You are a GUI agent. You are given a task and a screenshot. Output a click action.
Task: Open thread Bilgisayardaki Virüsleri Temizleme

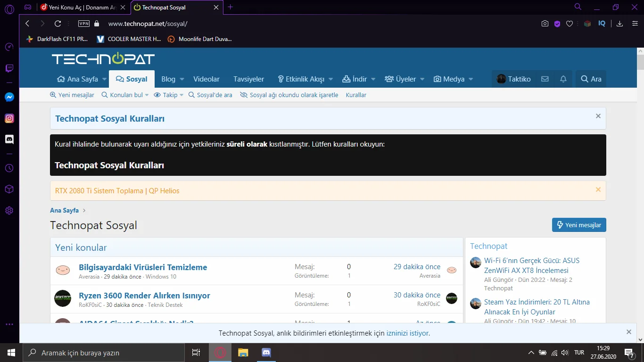143,267
